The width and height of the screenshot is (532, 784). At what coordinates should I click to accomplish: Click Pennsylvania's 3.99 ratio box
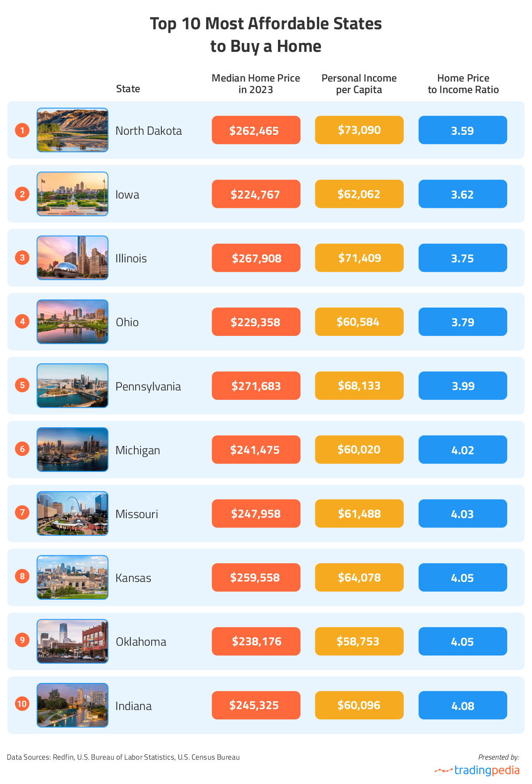[462, 386]
